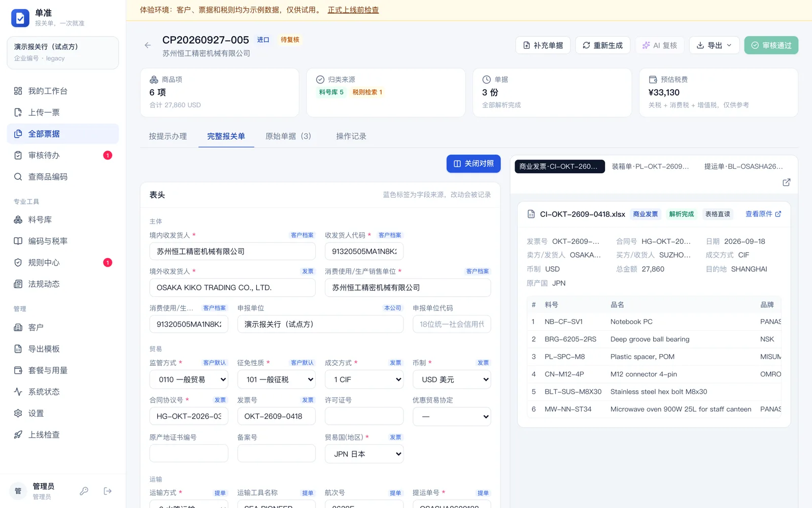Switch to 原始单据 (3) tab
The image size is (812, 508).
[x=288, y=136]
